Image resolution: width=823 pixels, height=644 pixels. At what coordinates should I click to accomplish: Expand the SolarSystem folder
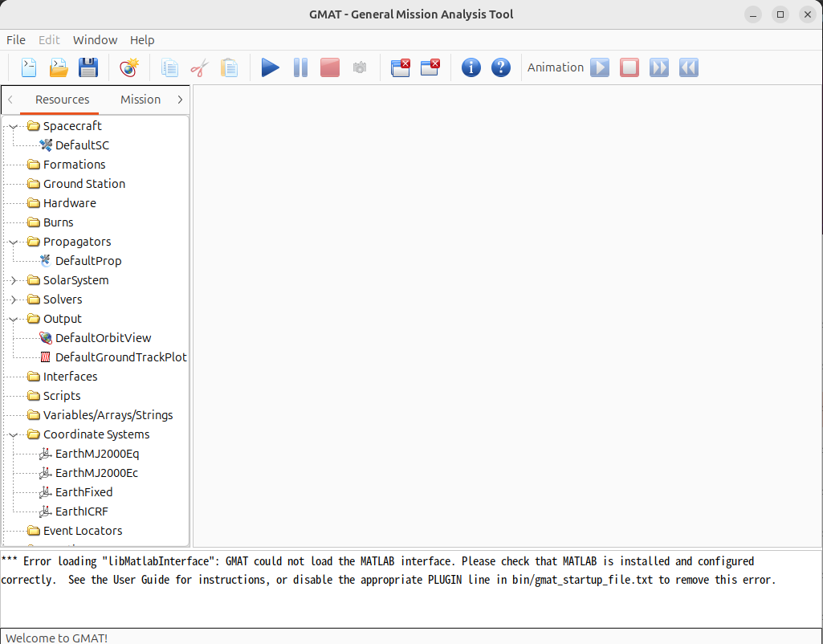14,280
